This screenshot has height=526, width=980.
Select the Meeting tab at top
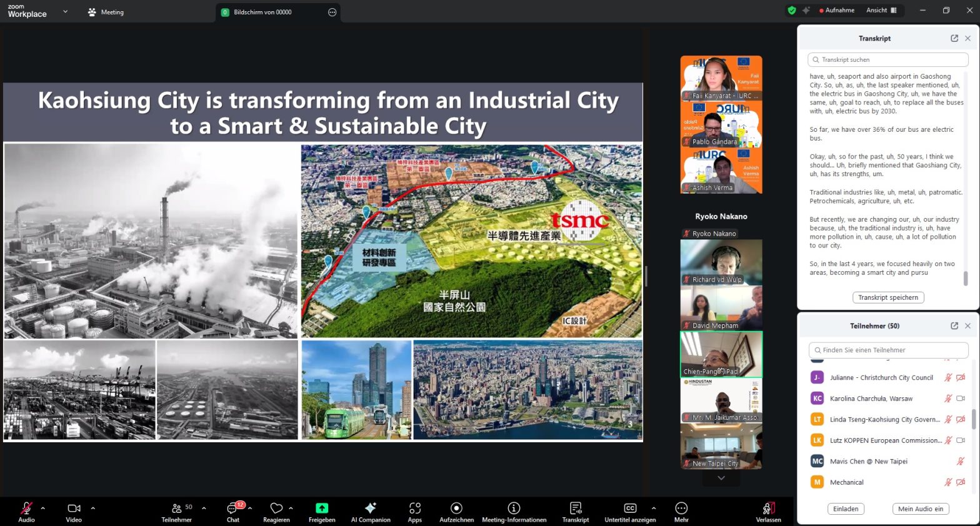tap(106, 12)
